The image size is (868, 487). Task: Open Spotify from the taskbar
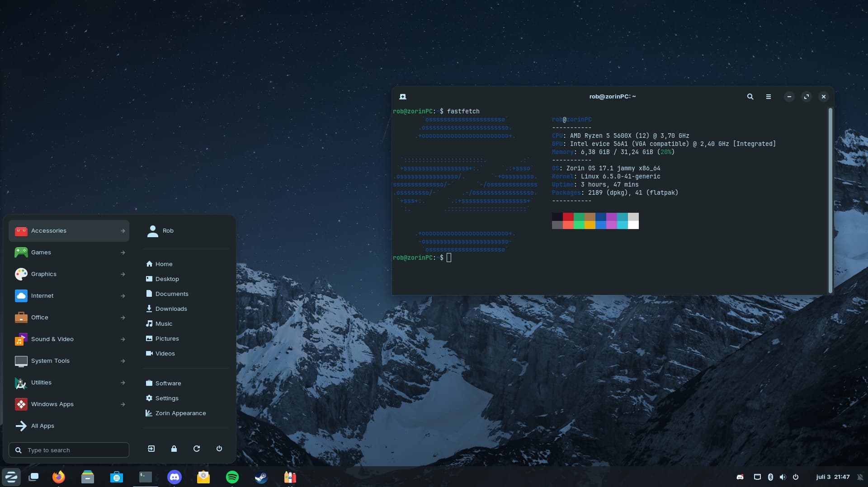point(232,477)
